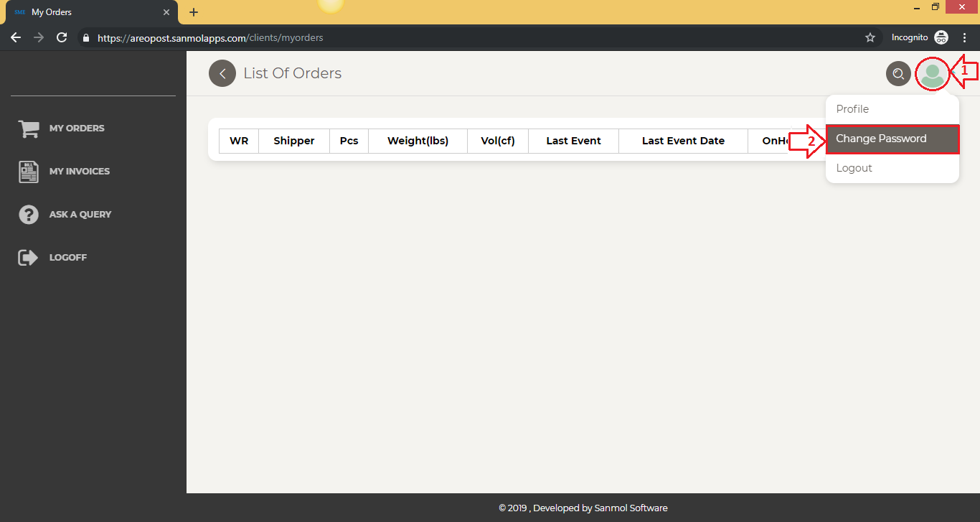Bookmark page with the star icon
Screen dimensions: 980x522
[870, 37]
